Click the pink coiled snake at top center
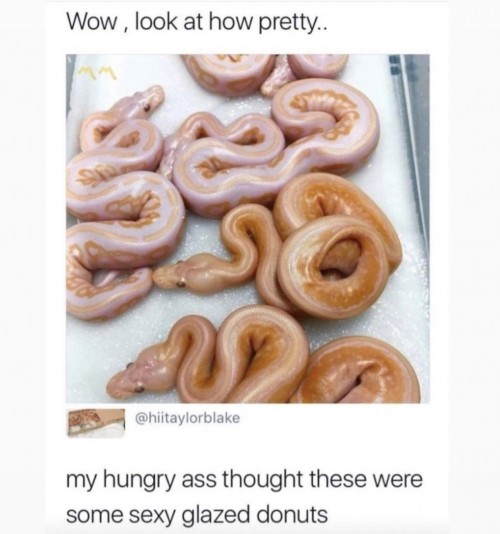Image resolution: width=500 pixels, height=534 pixels. coord(232,73)
